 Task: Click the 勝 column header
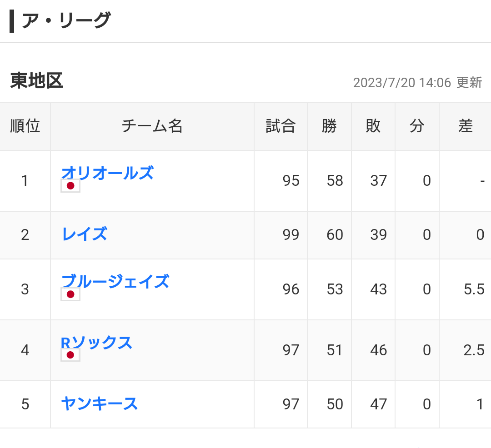pyautogui.click(x=329, y=126)
